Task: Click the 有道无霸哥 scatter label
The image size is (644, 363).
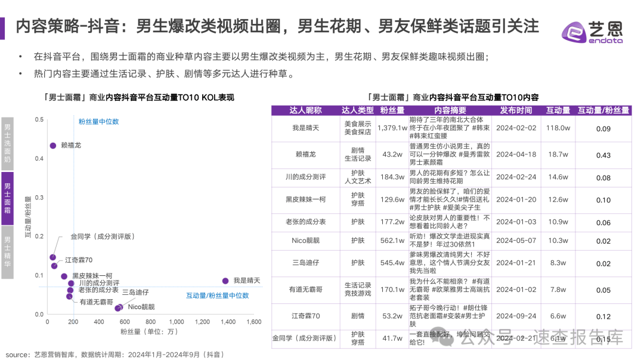Action: 96,302
